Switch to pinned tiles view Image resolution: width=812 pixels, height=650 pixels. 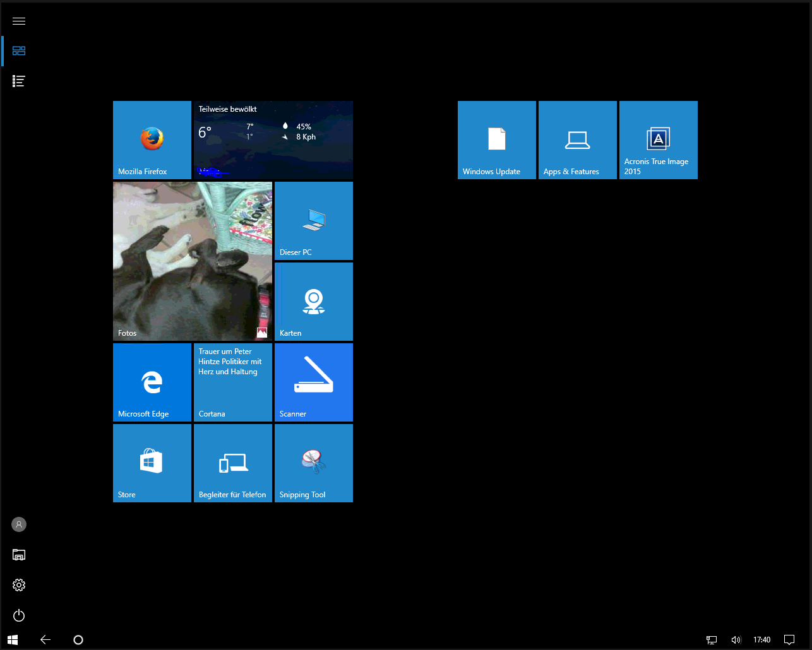click(19, 51)
